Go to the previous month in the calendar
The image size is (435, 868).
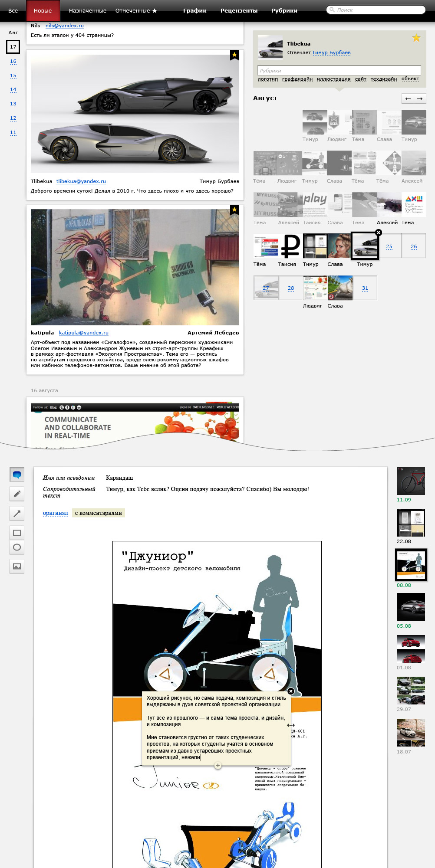tap(408, 99)
